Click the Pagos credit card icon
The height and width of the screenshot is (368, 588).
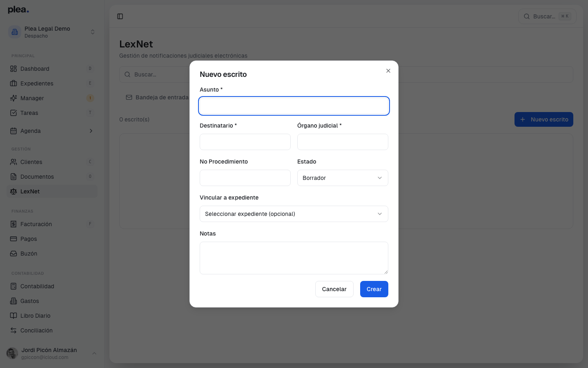[13, 239]
